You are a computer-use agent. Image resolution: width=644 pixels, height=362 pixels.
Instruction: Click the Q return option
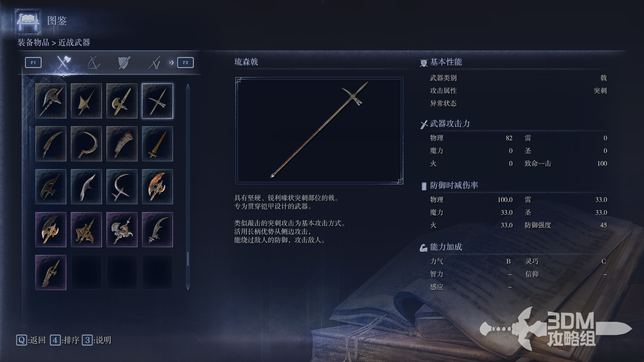pos(31,340)
